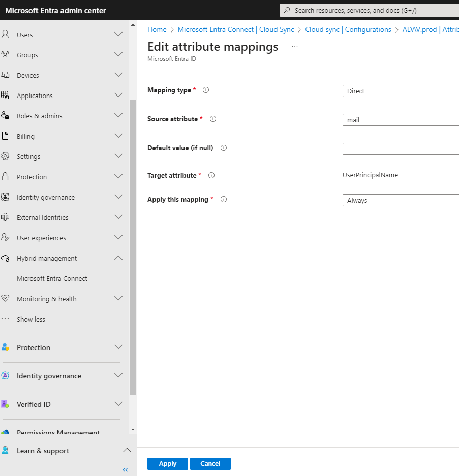Click the Settings gear icon
Viewport: 459px width, 476px height.
[5, 156]
